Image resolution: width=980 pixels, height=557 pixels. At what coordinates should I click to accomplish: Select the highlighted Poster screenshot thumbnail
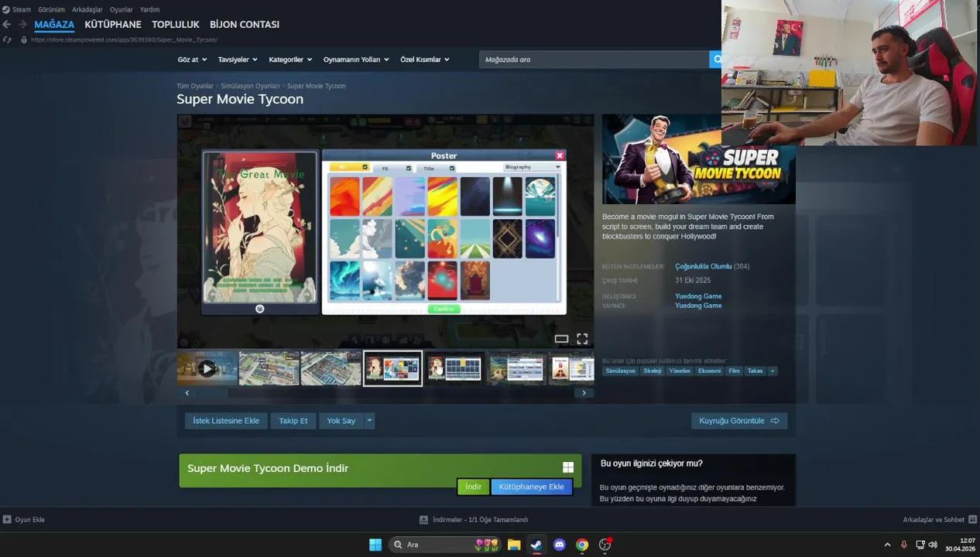pyautogui.click(x=392, y=369)
